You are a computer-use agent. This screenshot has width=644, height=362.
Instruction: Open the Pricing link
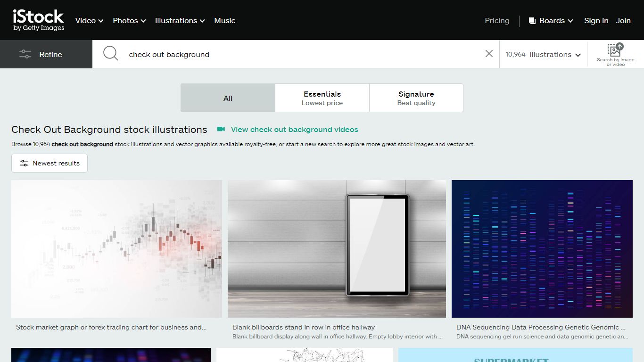pos(497,21)
